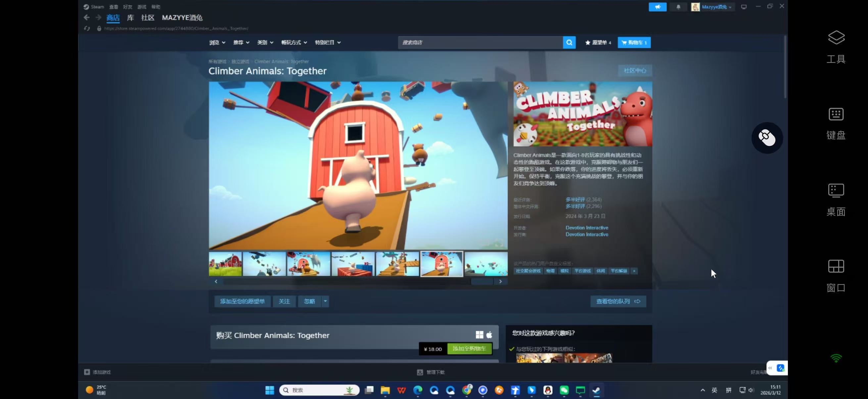Click the browser back arrow
The image size is (868, 399).
pos(87,18)
